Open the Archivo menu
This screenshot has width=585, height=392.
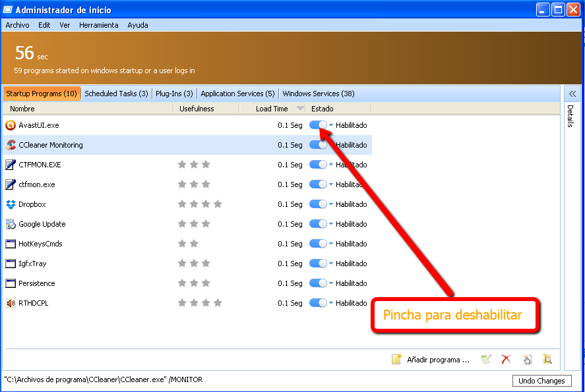point(17,25)
